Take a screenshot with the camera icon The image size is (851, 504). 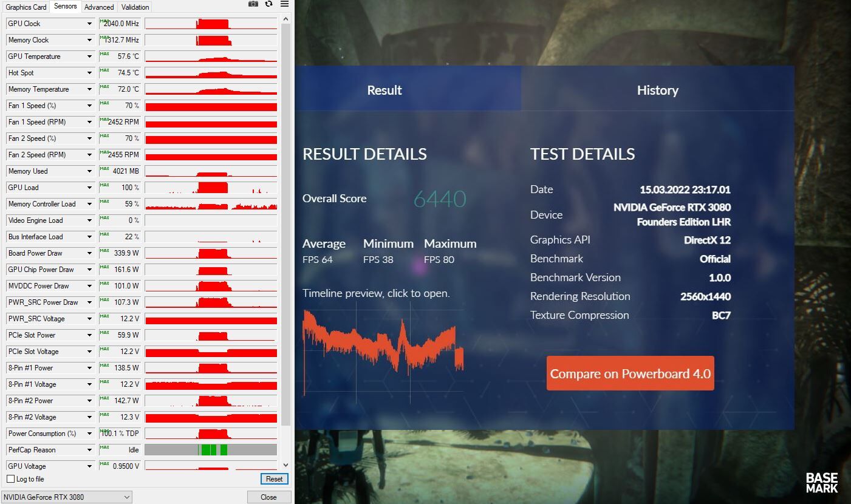point(253,4)
